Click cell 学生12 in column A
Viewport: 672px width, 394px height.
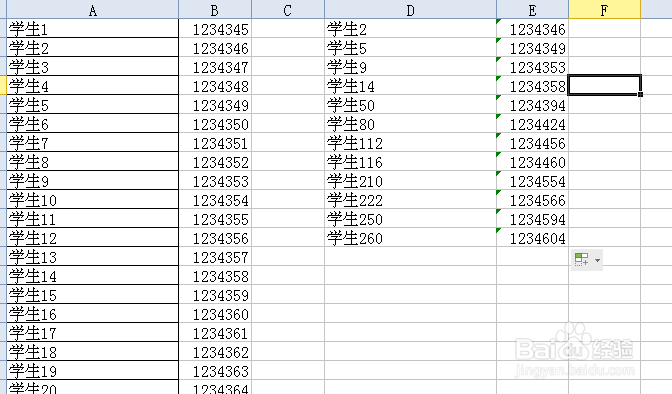pyautogui.click(x=93, y=237)
